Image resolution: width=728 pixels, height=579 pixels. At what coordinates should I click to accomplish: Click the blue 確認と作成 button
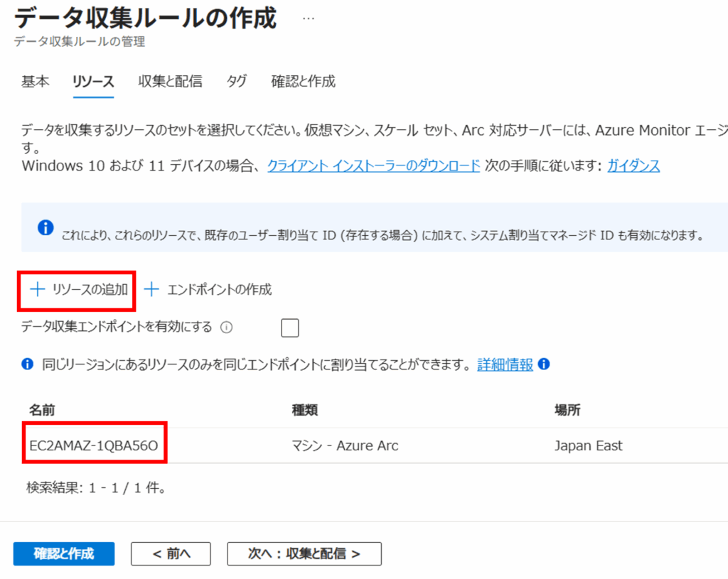coord(64,554)
